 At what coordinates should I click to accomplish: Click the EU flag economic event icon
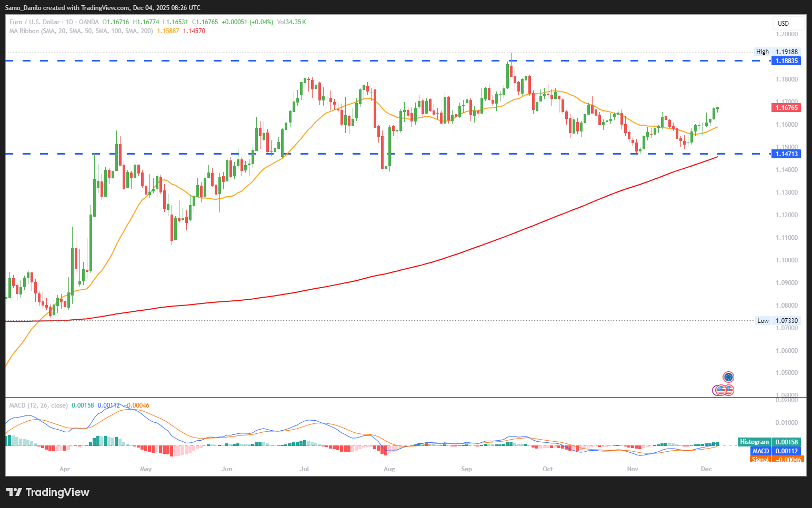[728, 377]
